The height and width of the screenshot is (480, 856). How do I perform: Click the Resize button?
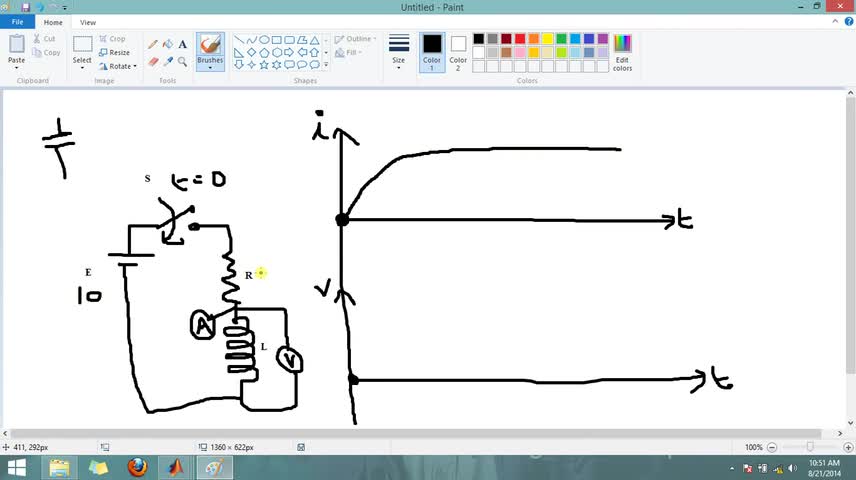pos(114,52)
